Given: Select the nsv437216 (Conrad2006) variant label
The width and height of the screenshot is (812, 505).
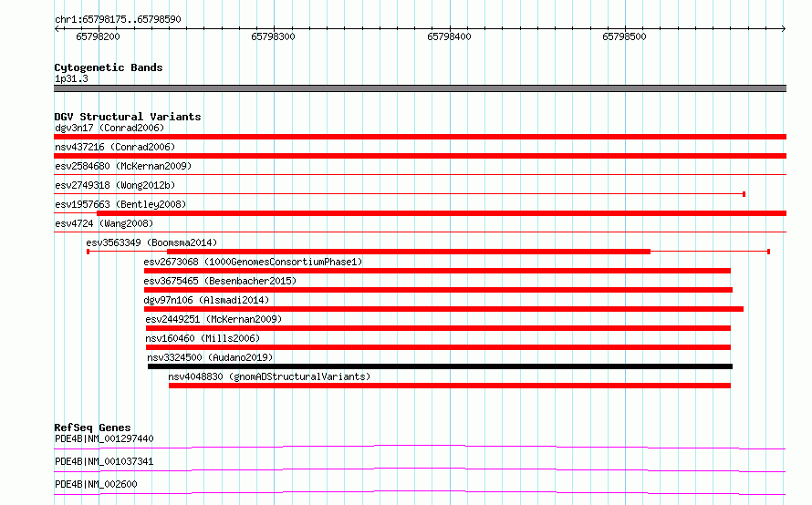Looking at the screenshot, I should (x=115, y=147).
